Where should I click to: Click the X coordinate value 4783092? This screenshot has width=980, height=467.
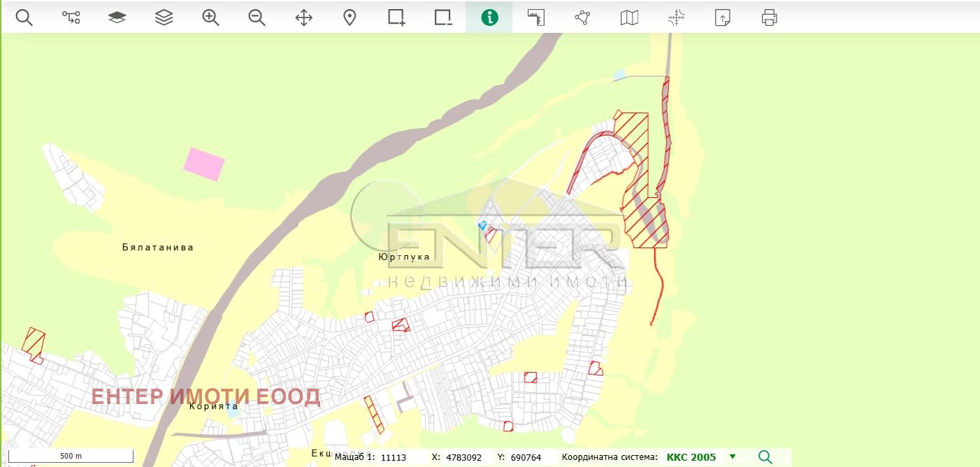click(x=463, y=457)
